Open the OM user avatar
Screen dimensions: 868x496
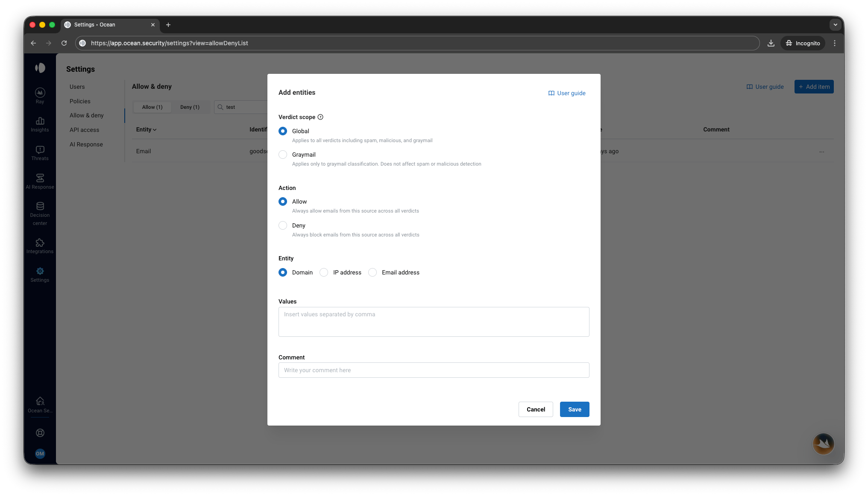(40, 453)
